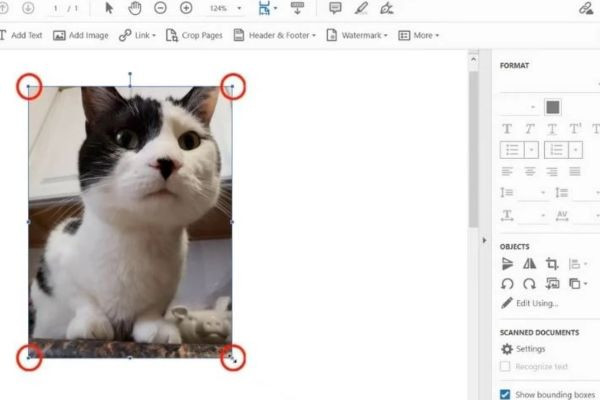
Task: Add a comment with speech bubble icon
Action: tap(335, 8)
